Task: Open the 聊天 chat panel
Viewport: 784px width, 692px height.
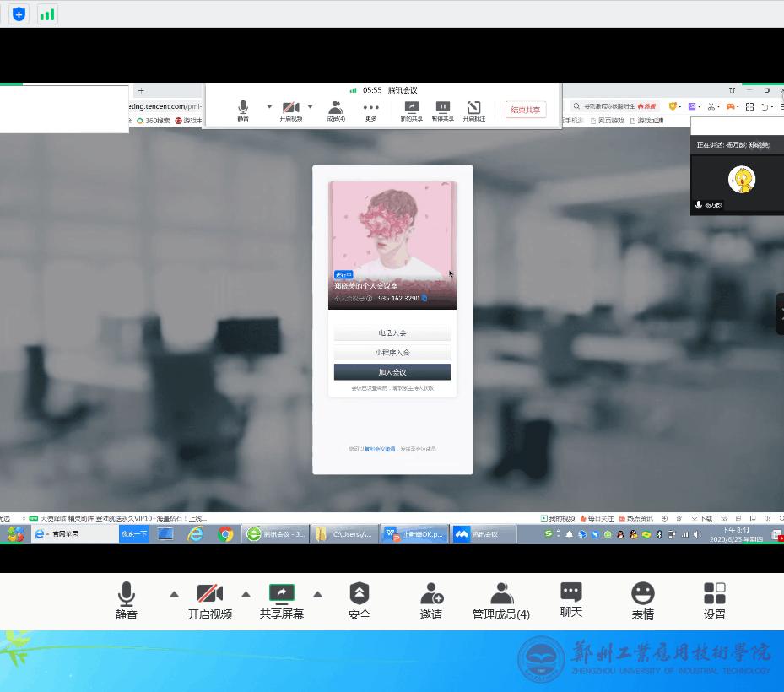Action: [x=571, y=599]
